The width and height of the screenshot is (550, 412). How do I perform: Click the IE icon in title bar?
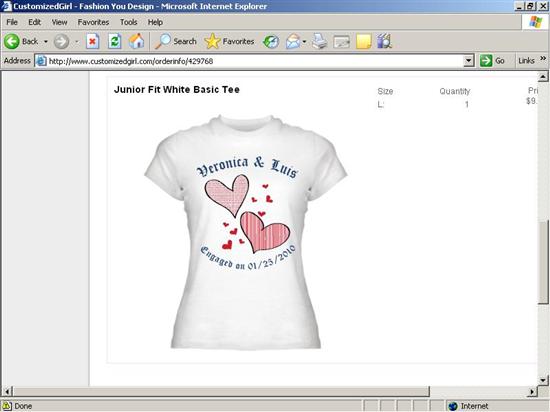6,6
